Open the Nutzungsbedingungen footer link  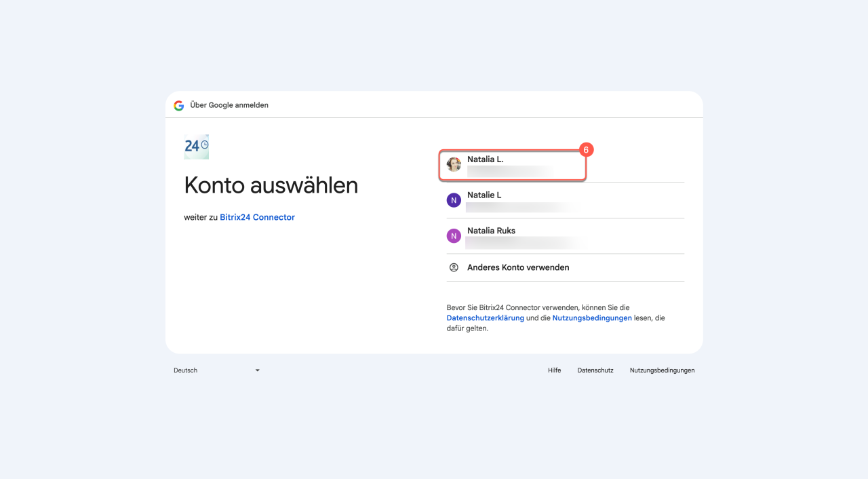(x=663, y=370)
